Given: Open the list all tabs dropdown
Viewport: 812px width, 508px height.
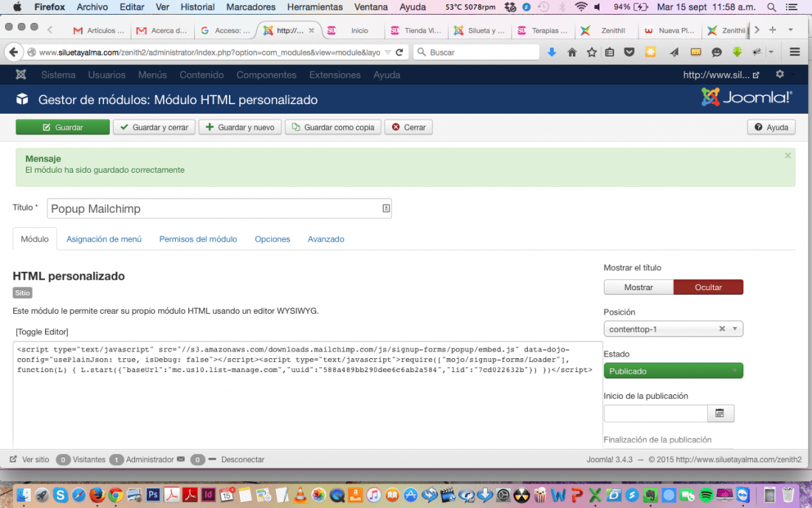Looking at the screenshot, I should 791,30.
